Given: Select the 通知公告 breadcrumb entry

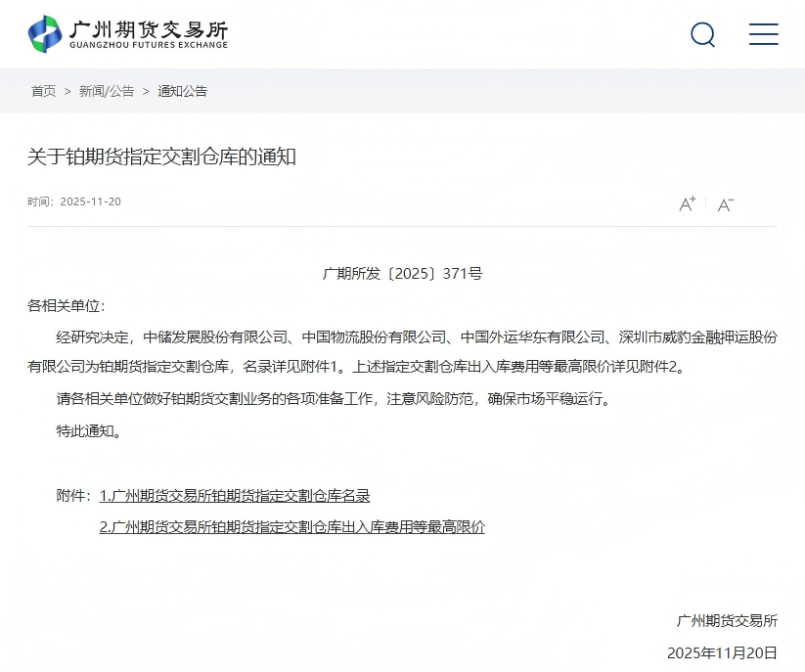Looking at the screenshot, I should click(182, 91).
